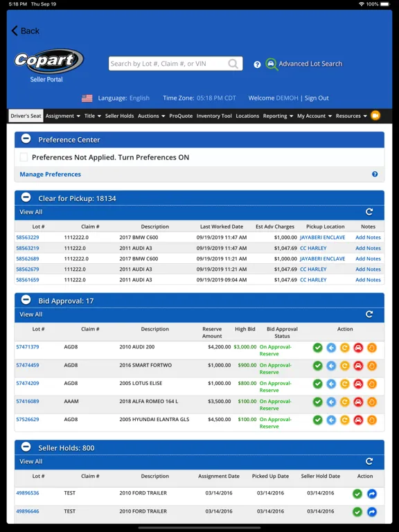Image resolution: width=399 pixels, height=532 pixels.
Task: Click green checkmark for seller hold lot 49896536
Action: (357, 494)
